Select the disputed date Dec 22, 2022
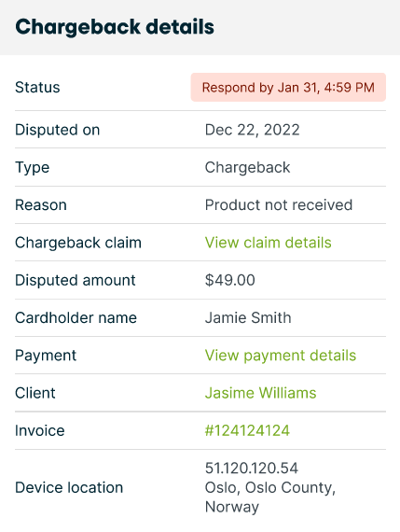The height and width of the screenshot is (532, 400). pyautogui.click(x=252, y=130)
